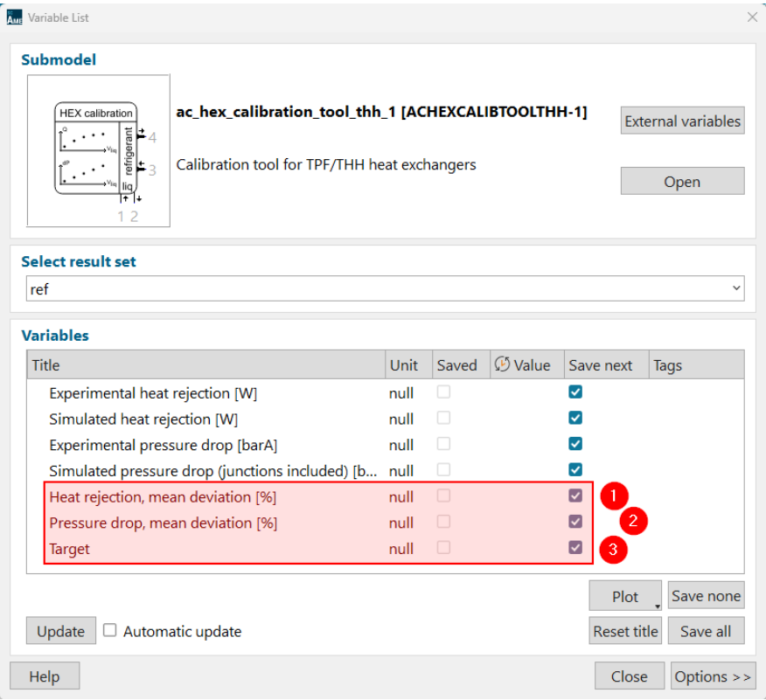Click red annotation marker number 3

click(614, 549)
